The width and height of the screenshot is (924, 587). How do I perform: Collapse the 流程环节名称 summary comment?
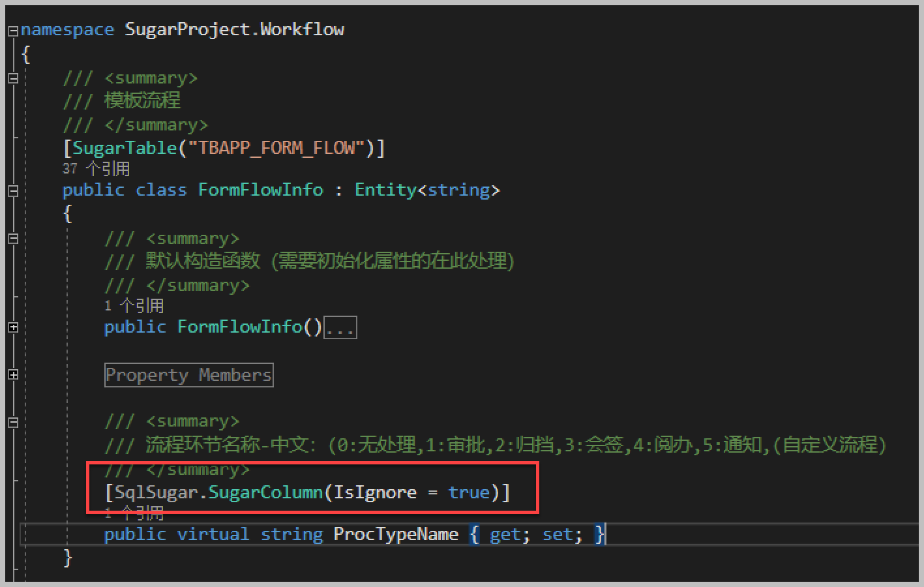click(x=13, y=423)
